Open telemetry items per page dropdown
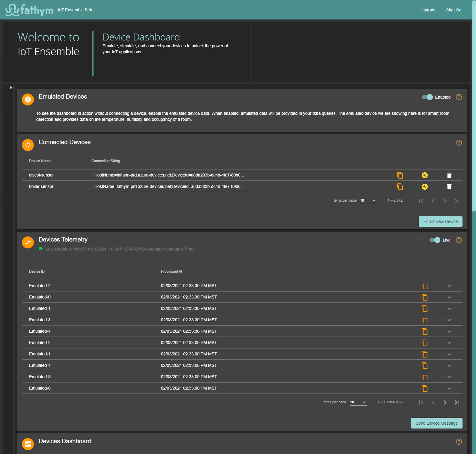Screen dimensions: 476x454 click(358, 402)
